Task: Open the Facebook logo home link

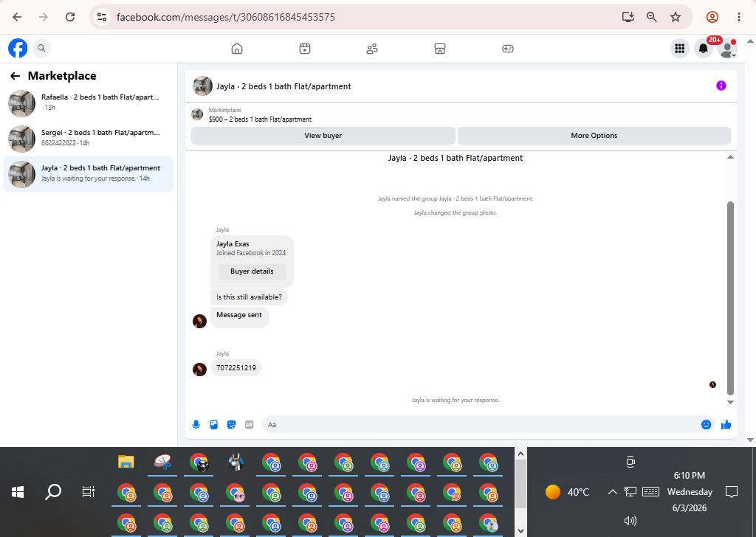Action: (x=18, y=48)
